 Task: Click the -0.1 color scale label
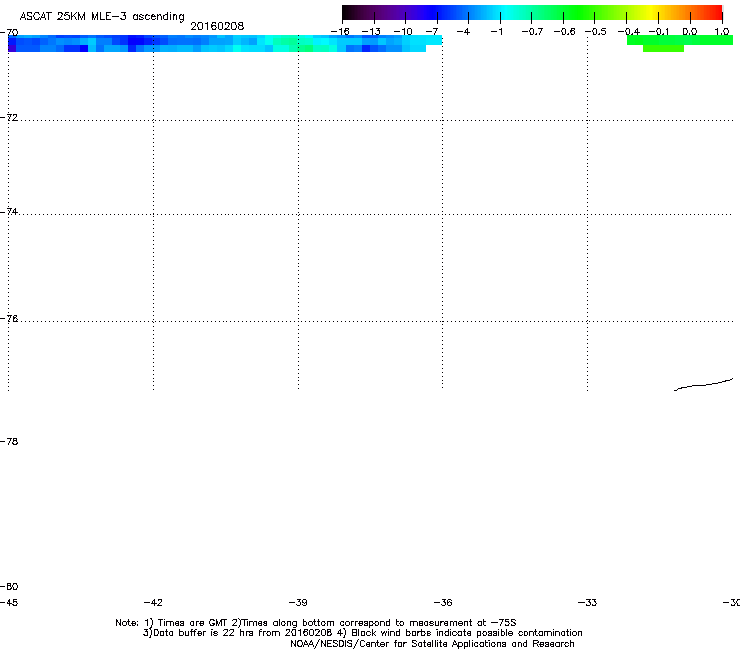pos(659,32)
